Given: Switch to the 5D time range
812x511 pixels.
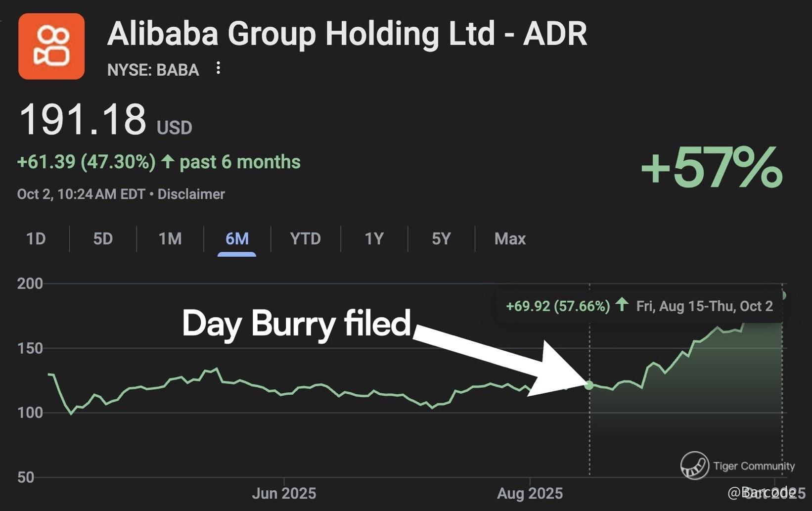Looking at the screenshot, I should point(103,239).
